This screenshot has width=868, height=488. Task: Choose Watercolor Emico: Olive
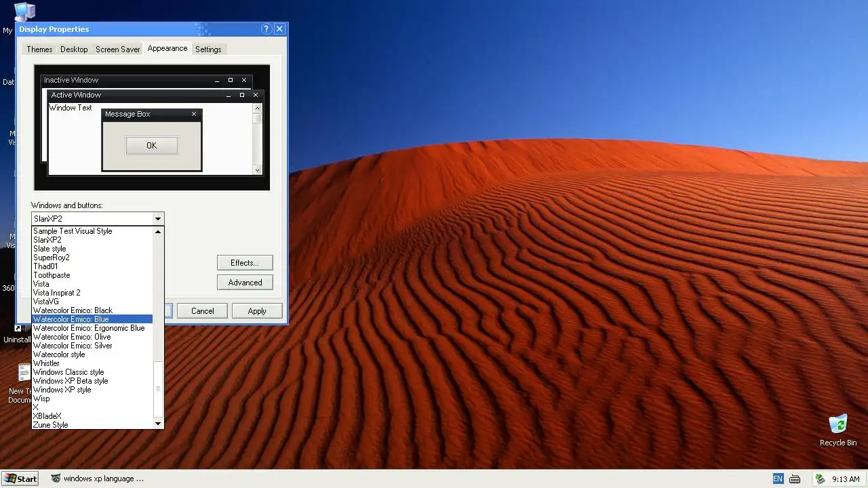(92, 337)
